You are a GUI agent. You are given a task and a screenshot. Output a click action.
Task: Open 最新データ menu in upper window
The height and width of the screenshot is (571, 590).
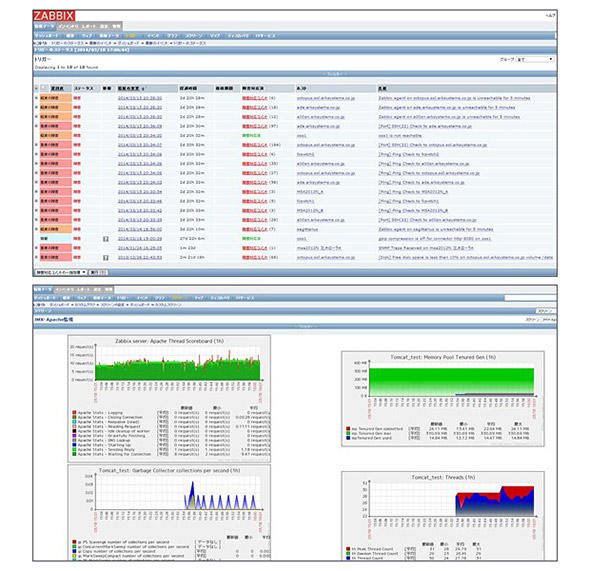pos(109,36)
